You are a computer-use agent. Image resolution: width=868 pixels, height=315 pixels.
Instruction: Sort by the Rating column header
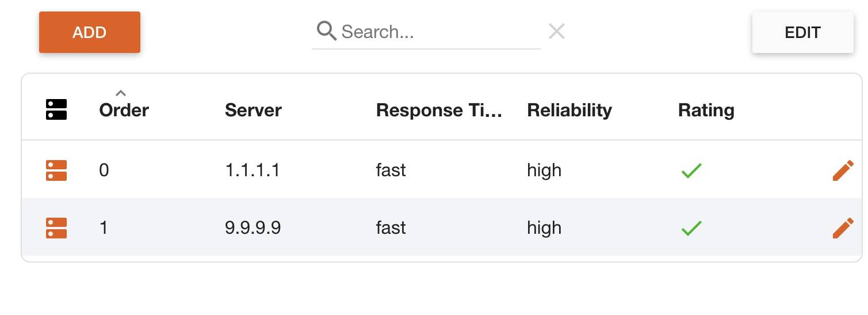point(706,110)
